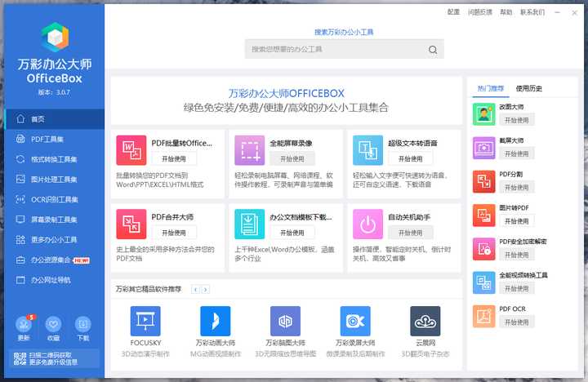Viewport: 588px width, 382px height.
Task: Click the 超级文本转语音 icon
Action: point(367,151)
